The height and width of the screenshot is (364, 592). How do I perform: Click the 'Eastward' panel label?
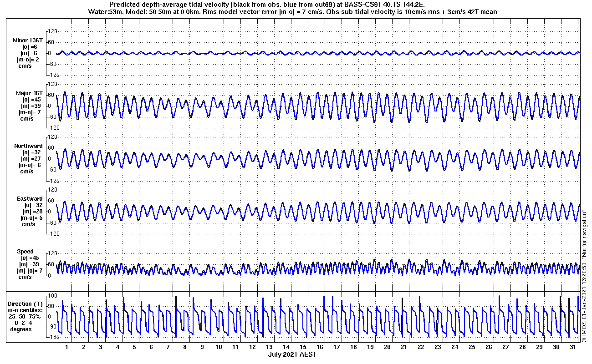click(x=29, y=199)
